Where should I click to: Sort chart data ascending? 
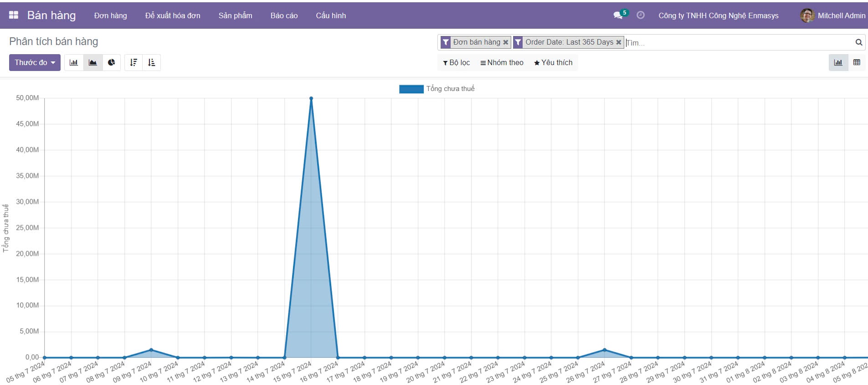pos(152,62)
